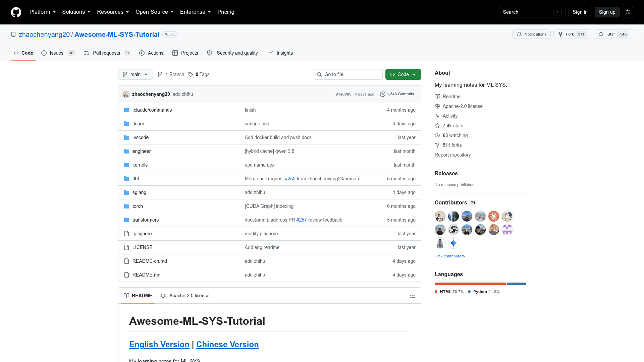This screenshot has height=362, width=644.
Task: Open the GitHub homepage logo
Action: [16, 12]
